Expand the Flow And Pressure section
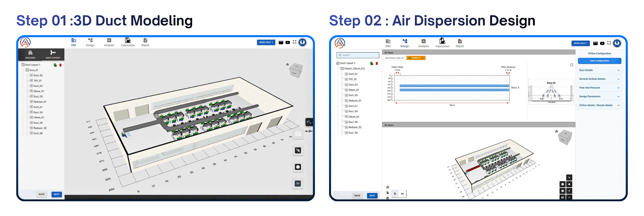This screenshot has height=216, width=644. 599,88
